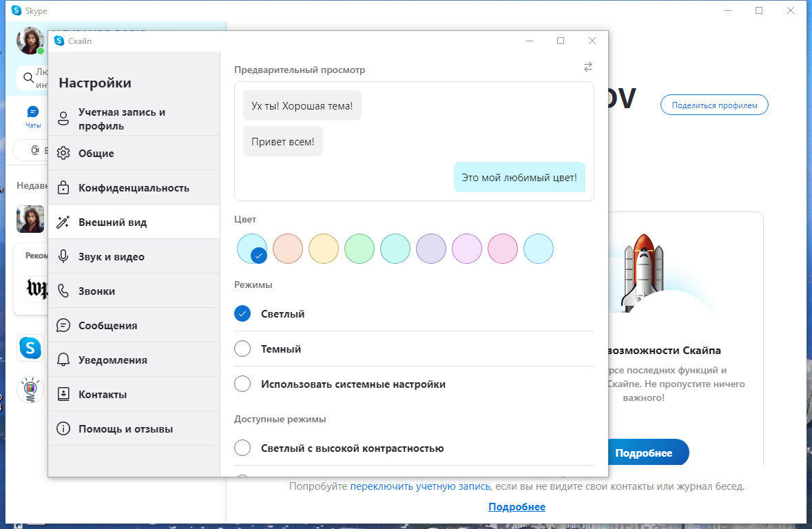The width and height of the screenshot is (812, 529).
Task: Click the Skype logo in main window title bar
Action: tap(17, 10)
